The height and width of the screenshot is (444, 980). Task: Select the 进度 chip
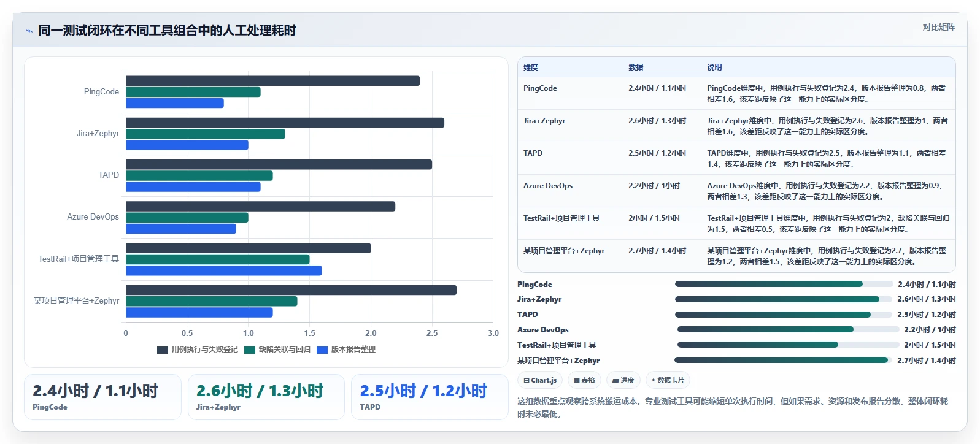point(623,380)
